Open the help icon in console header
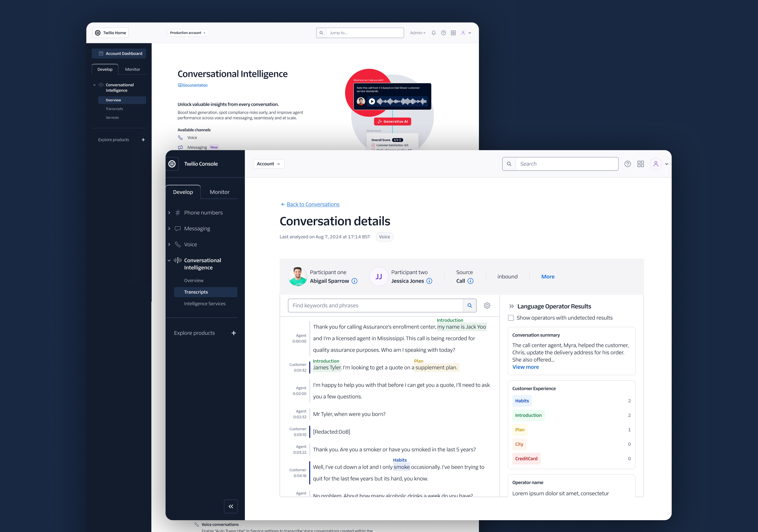Image resolution: width=758 pixels, height=532 pixels. coord(628,164)
